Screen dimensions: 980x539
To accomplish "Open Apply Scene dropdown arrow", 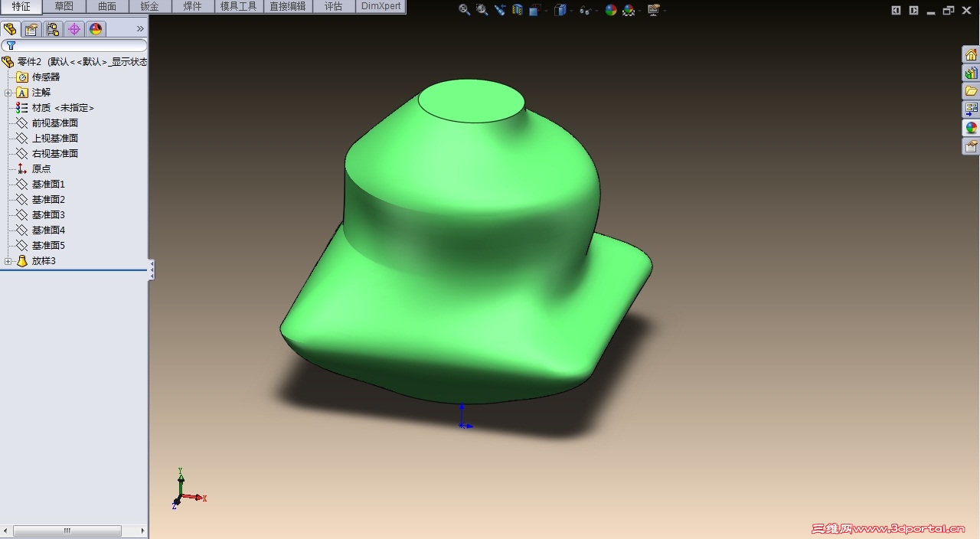I will [x=639, y=11].
